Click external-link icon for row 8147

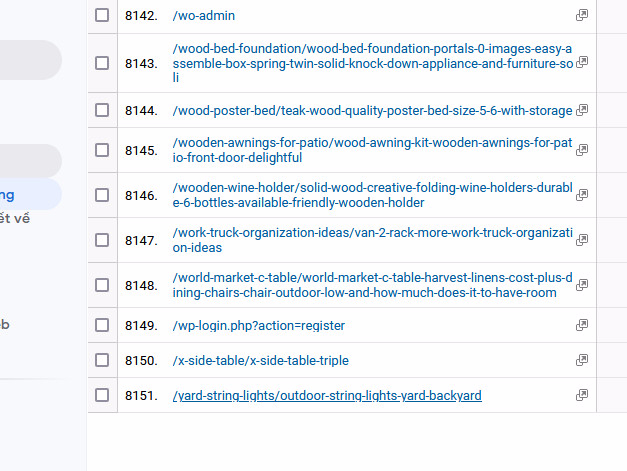coord(582,240)
